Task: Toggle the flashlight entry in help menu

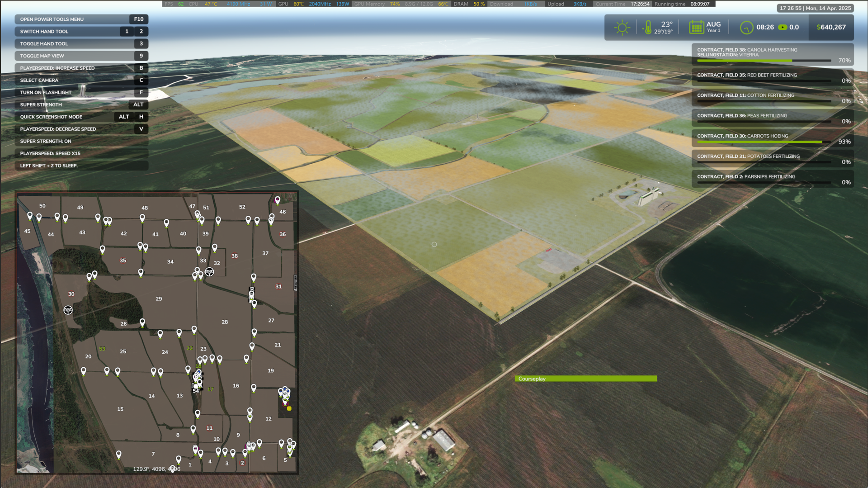Action: pos(81,92)
